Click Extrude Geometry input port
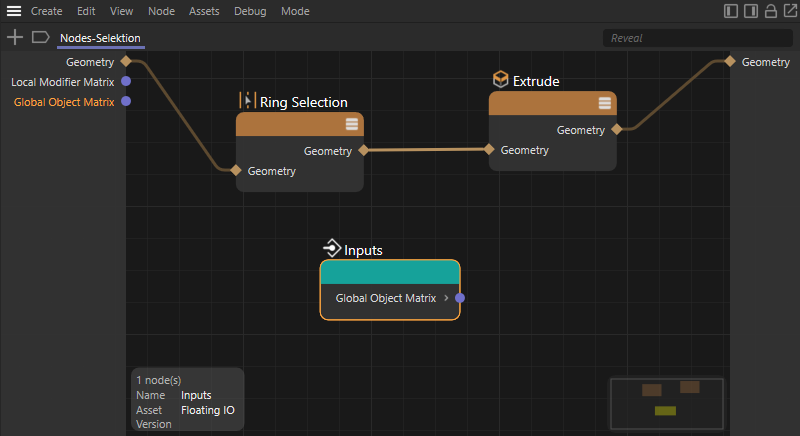This screenshot has width=800, height=436. click(x=489, y=149)
